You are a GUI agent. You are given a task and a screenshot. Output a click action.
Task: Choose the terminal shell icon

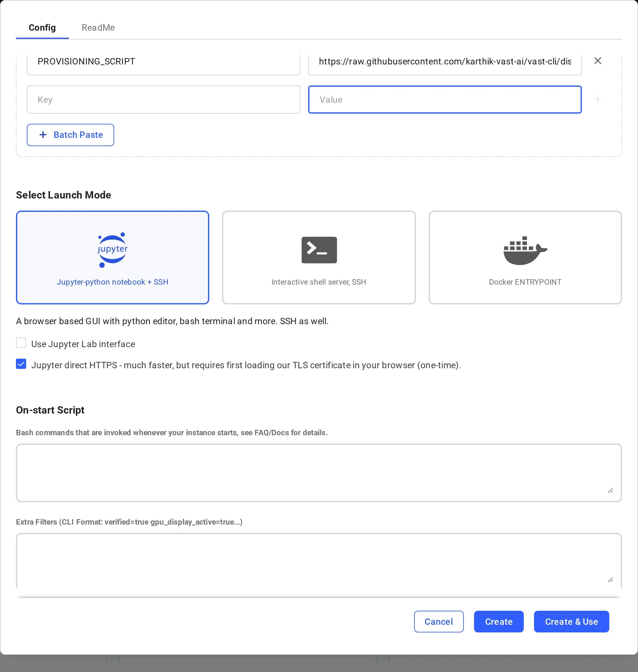(319, 250)
